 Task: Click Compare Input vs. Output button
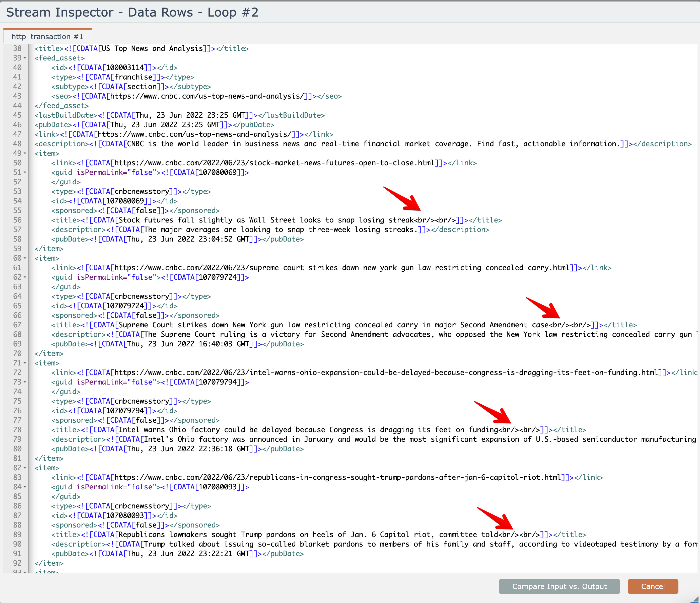(x=559, y=586)
